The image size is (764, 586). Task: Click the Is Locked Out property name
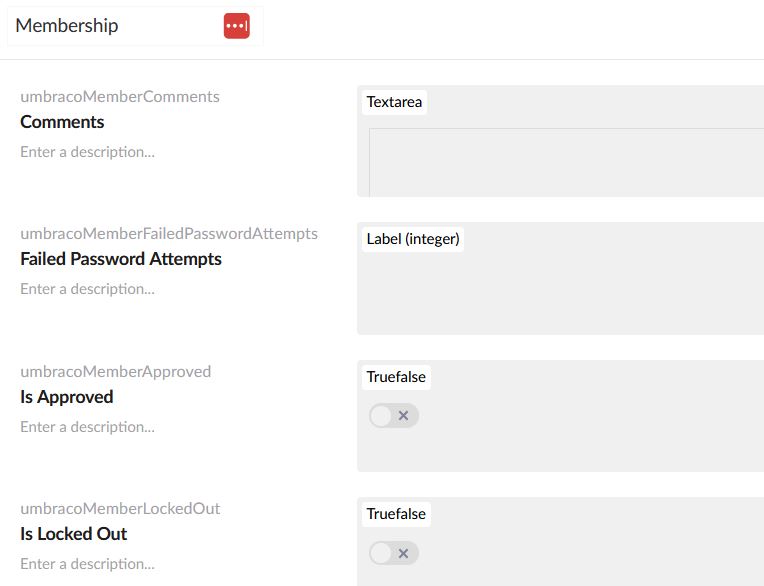point(74,534)
